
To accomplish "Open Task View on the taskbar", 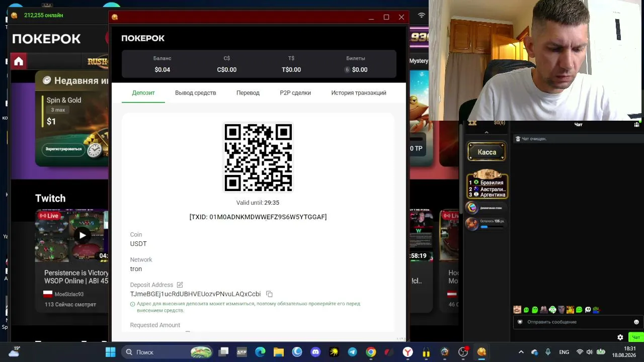I will coord(224,352).
